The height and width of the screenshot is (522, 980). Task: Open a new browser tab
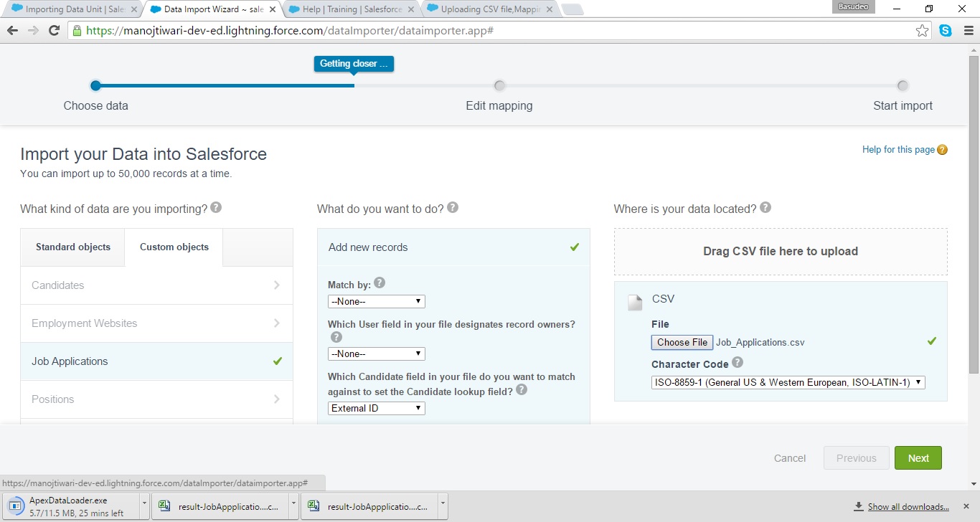[573, 9]
